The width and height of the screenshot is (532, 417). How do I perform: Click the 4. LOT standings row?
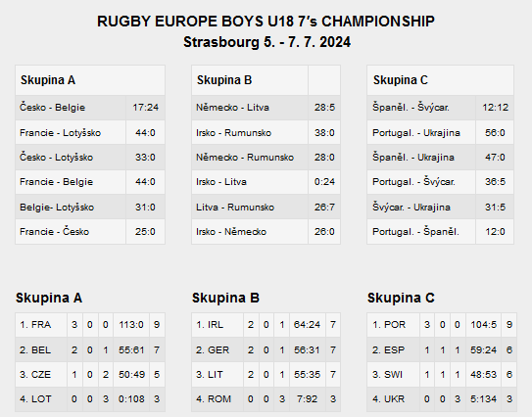pyautogui.click(x=90, y=399)
